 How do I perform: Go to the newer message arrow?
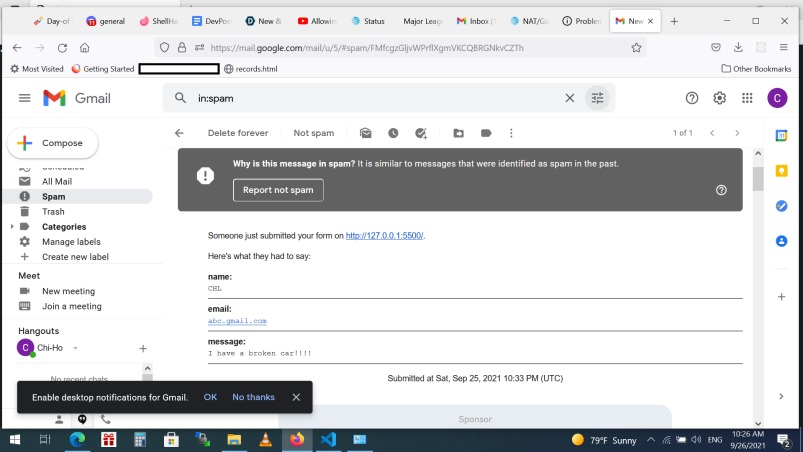[x=712, y=133]
